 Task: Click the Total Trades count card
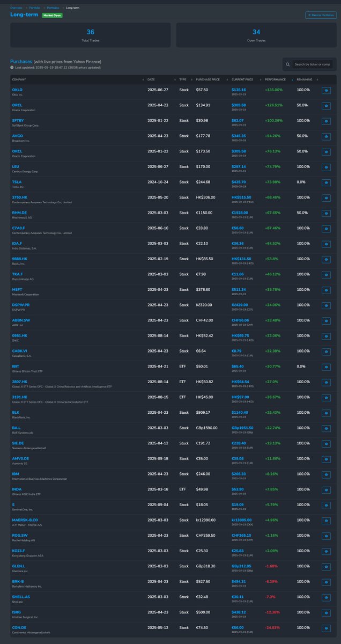pos(90,35)
